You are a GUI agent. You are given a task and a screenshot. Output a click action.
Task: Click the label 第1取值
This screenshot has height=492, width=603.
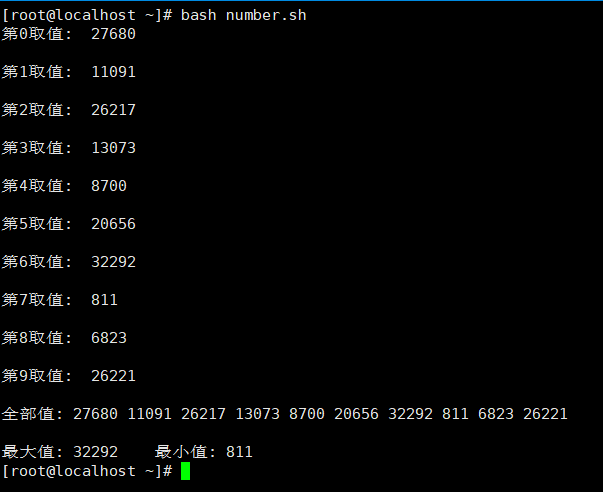coord(37,72)
